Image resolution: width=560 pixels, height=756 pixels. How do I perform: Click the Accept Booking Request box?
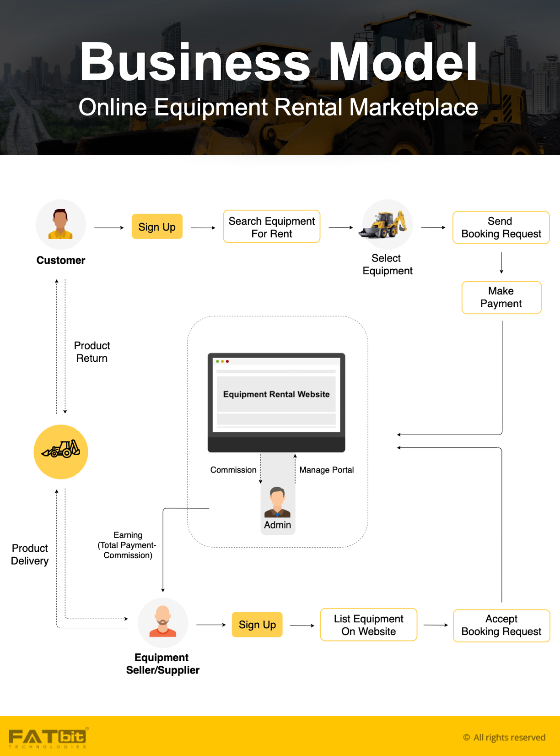(x=501, y=625)
